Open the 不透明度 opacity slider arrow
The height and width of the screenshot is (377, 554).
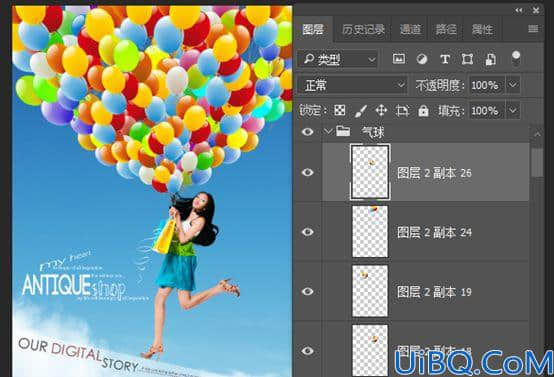coord(513,85)
